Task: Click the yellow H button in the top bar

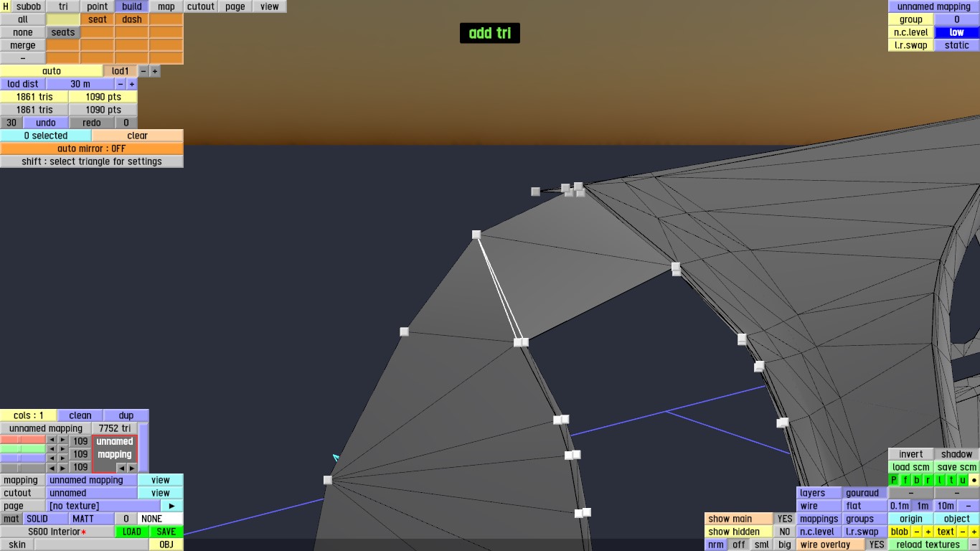Action: click(x=6, y=6)
